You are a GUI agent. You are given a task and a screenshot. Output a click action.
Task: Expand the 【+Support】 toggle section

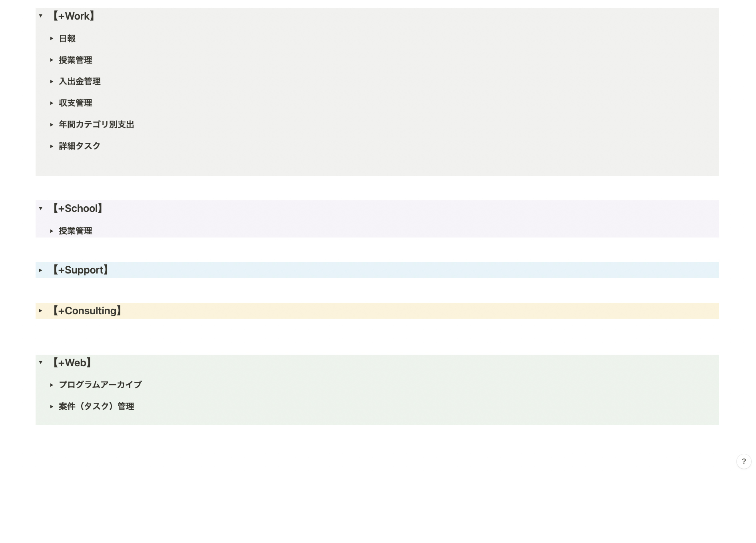pyautogui.click(x=41, y=270)
